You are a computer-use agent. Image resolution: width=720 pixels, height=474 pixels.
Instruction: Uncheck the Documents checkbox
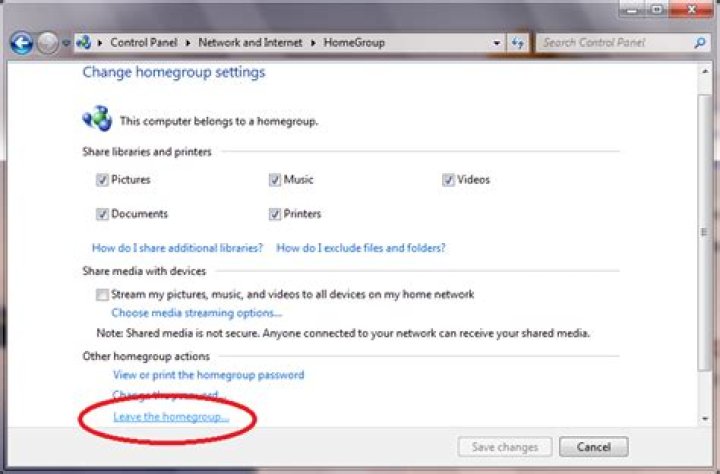click(x=102, y=214)
